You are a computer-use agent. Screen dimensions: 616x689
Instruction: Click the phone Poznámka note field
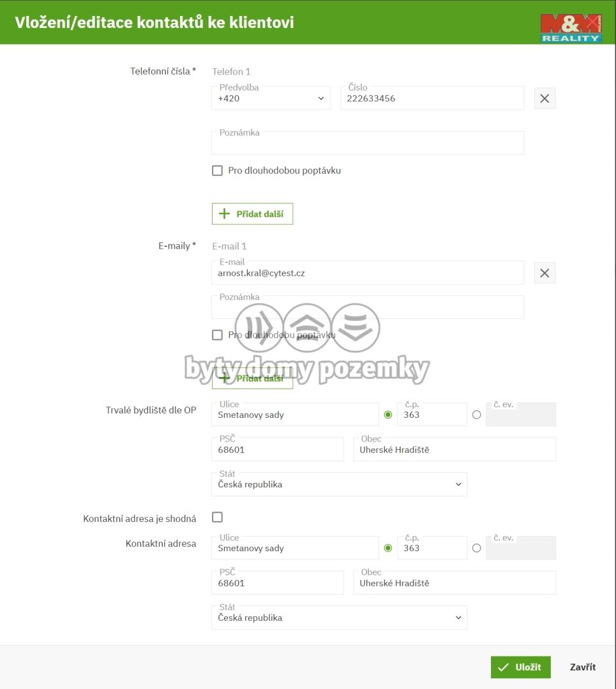(x=367, y=144)
